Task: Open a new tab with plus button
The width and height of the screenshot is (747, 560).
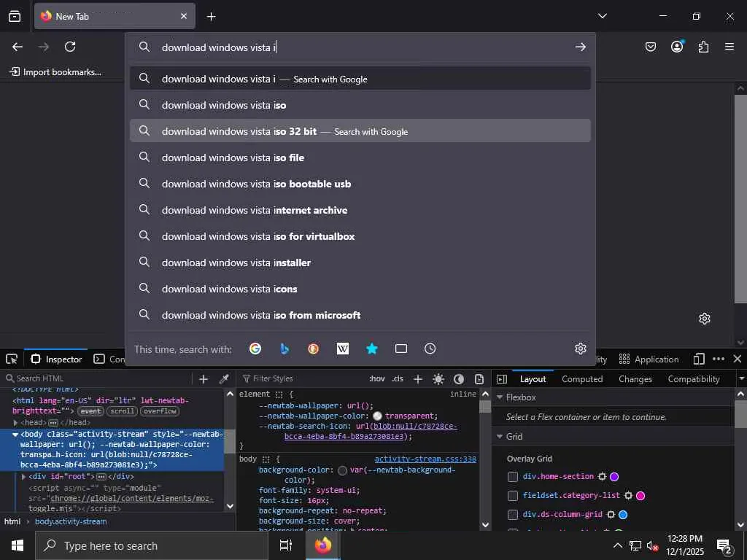Action: pos(211,17)
